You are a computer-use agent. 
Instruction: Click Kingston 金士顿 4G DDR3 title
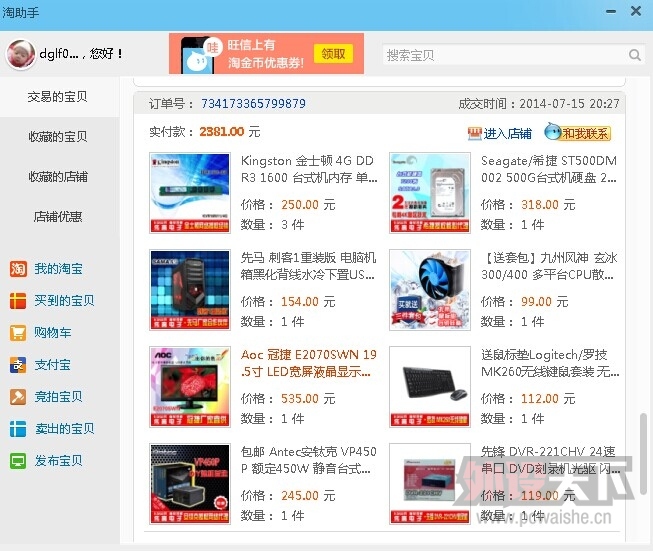309,169
